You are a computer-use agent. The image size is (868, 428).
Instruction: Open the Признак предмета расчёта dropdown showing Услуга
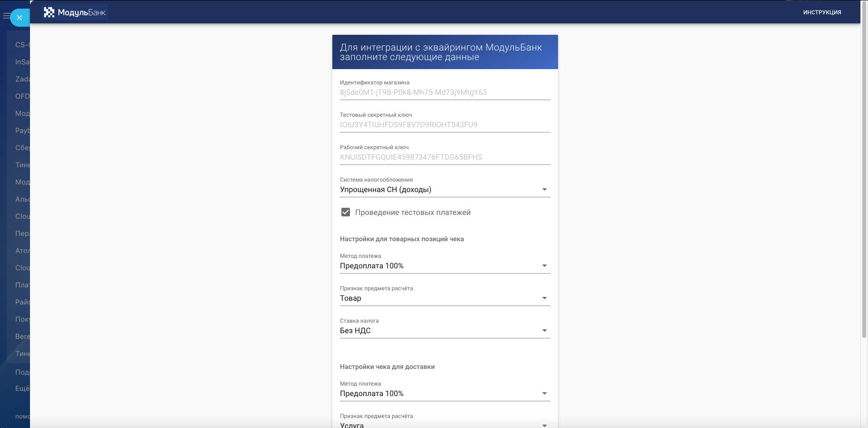click(x=445, y=425)
